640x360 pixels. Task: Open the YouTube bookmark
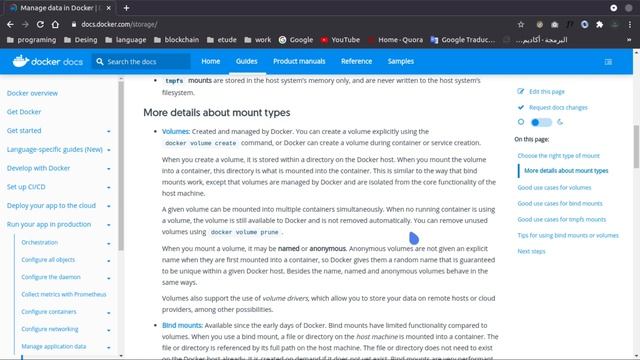[340, 40]
